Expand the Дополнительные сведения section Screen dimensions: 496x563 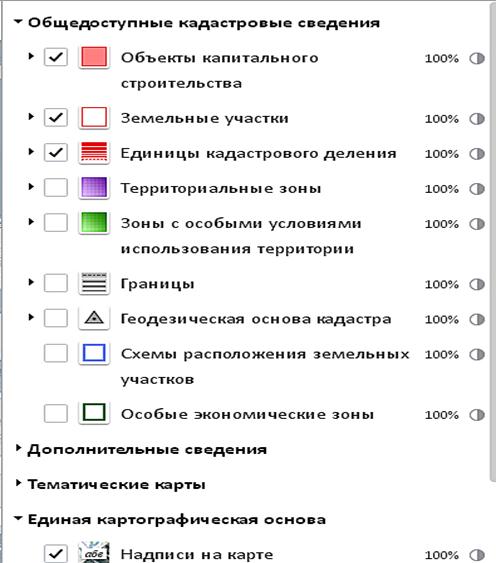click(x=18, y=448)
